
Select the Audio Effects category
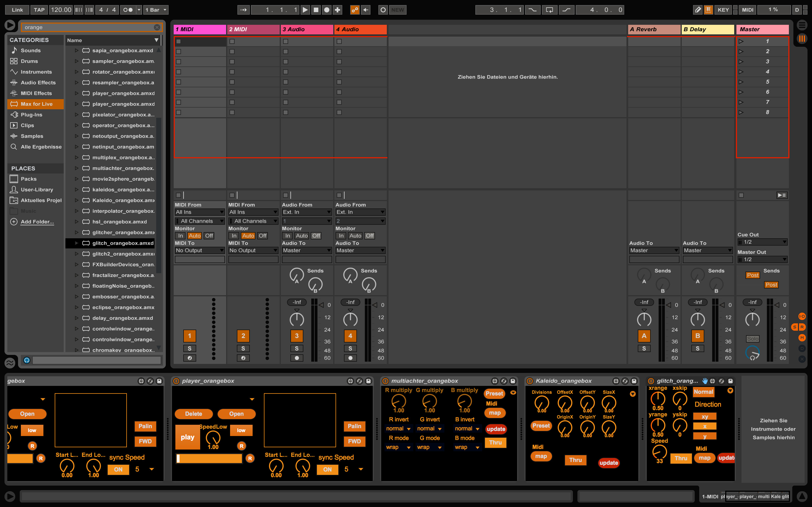(38, 83)
